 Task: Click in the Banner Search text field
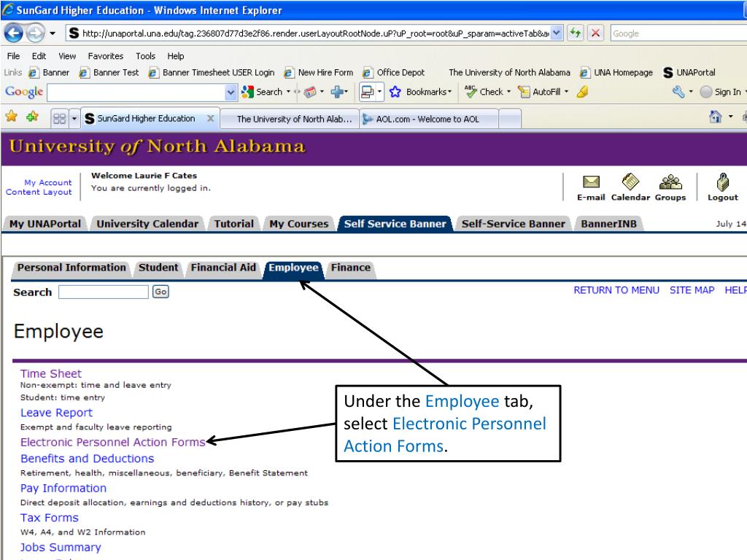pyautogui.click(x=104, y=292)
